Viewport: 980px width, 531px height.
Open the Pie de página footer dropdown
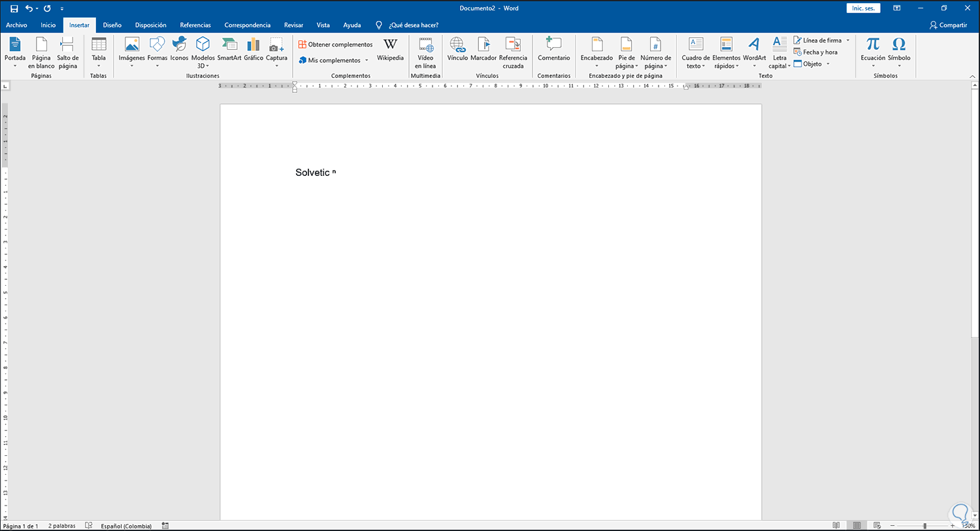pyautogui.click(x=627, y=52)
